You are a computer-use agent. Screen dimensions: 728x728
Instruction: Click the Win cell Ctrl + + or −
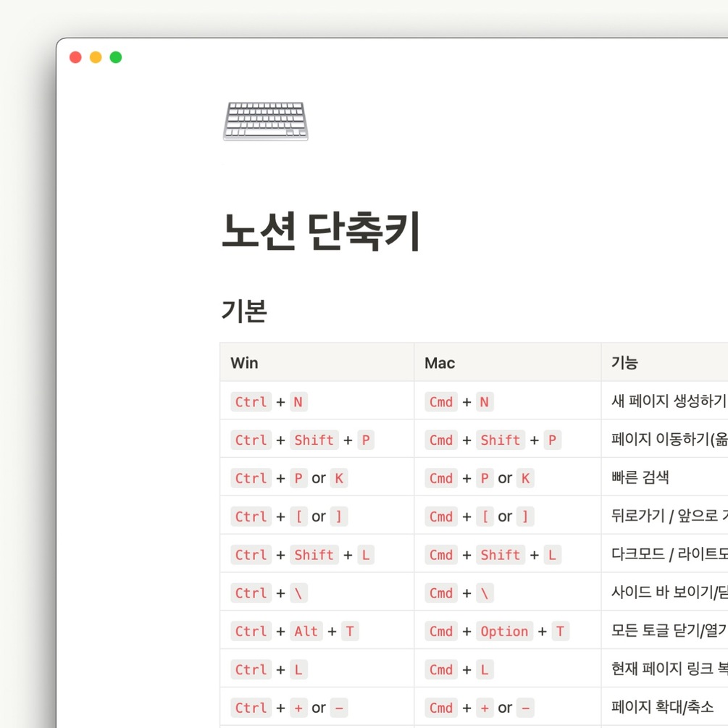[317, 708]
